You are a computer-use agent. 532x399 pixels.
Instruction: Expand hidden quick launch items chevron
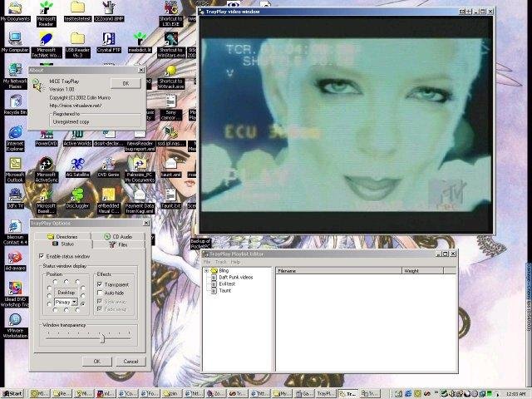point(437,391)
